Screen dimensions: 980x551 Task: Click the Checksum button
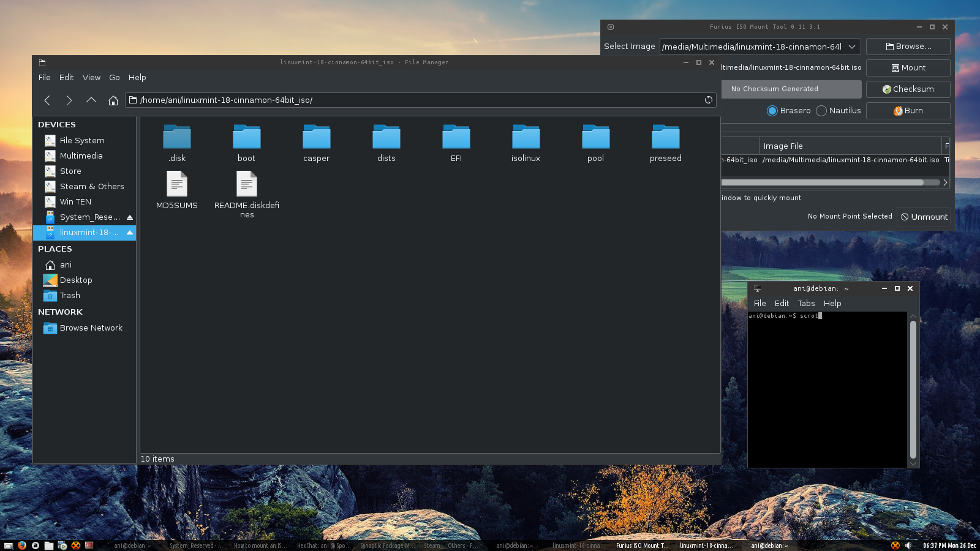(x=908, y=89)
